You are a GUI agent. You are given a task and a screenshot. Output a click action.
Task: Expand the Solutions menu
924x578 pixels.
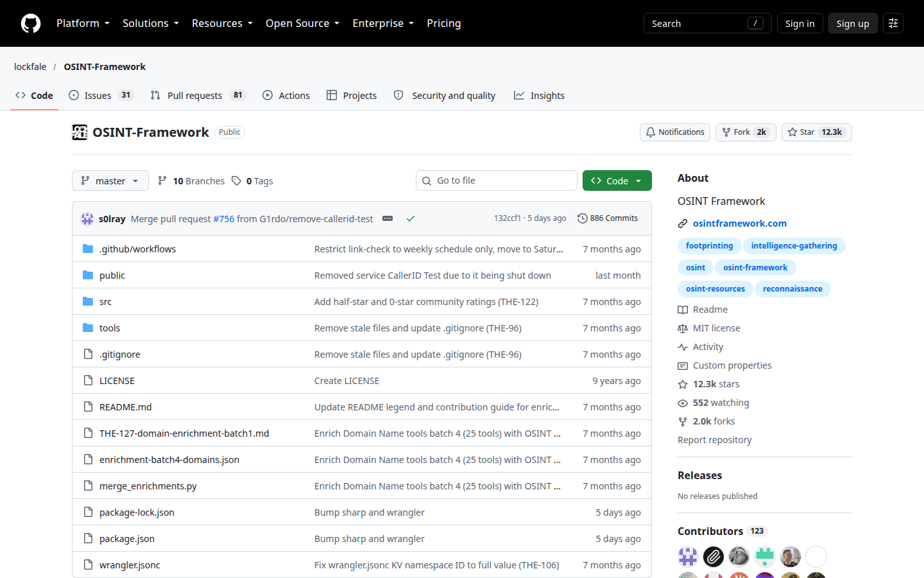point(151,23)
